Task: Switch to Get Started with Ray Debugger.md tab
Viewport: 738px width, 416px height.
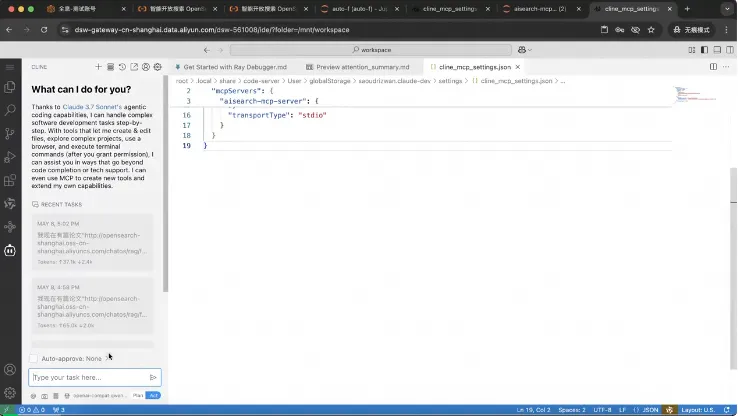Action: pos(235,67)
